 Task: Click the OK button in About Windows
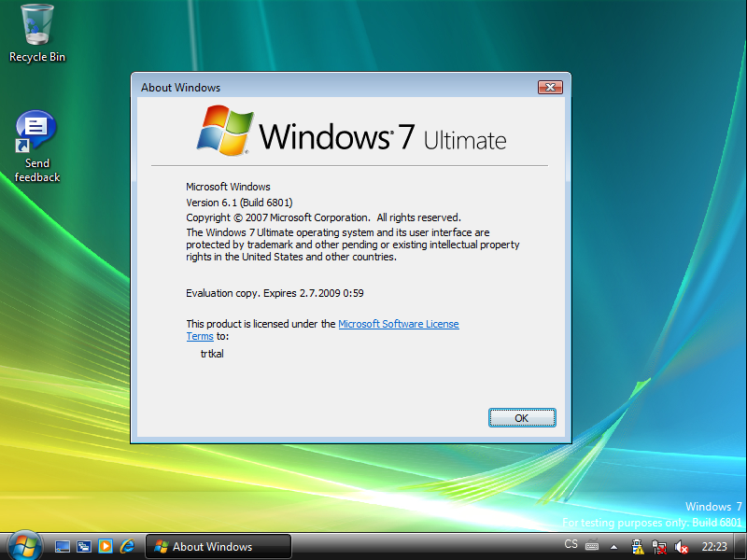tap(522, 417)
